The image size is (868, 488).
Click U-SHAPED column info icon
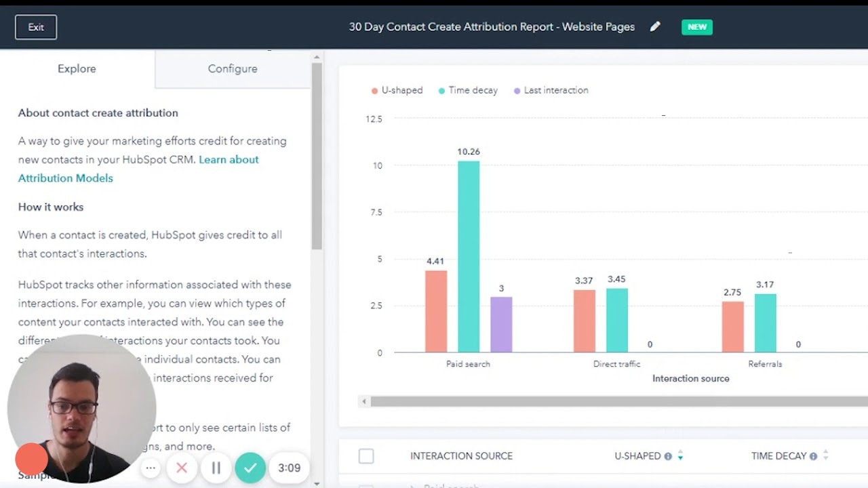(668, 456)
